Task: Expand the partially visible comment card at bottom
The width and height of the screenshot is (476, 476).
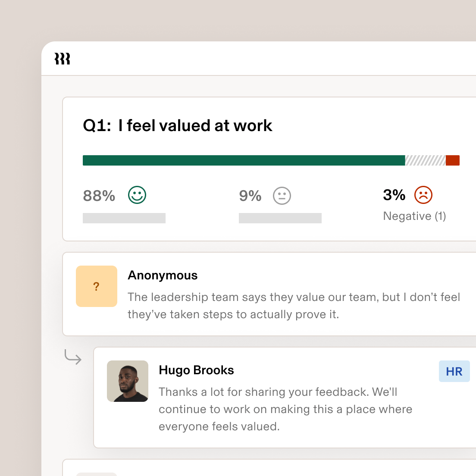Action: tap(267, 468)
